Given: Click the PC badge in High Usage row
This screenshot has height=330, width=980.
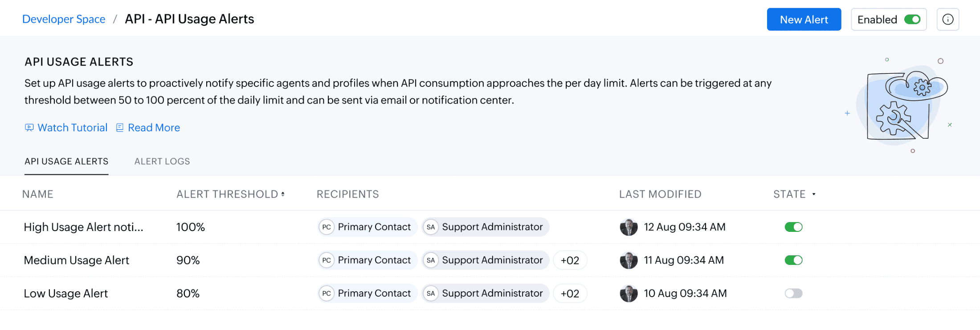Looking at the screenshot, I should 327,227.
